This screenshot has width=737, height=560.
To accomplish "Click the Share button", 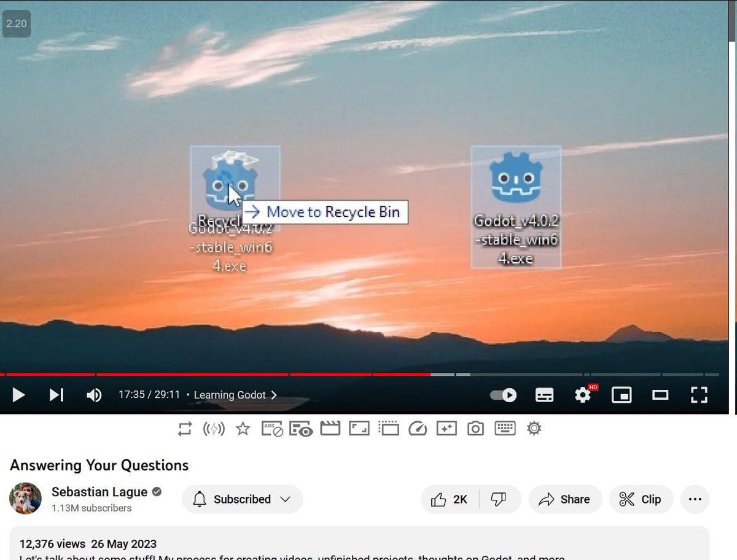I will pos(564,499).
